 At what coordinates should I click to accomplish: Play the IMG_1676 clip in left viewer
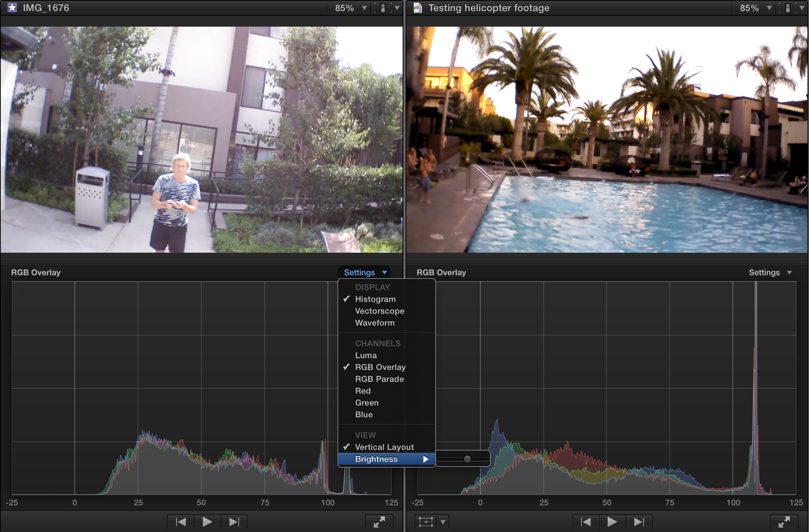[207, 522]
